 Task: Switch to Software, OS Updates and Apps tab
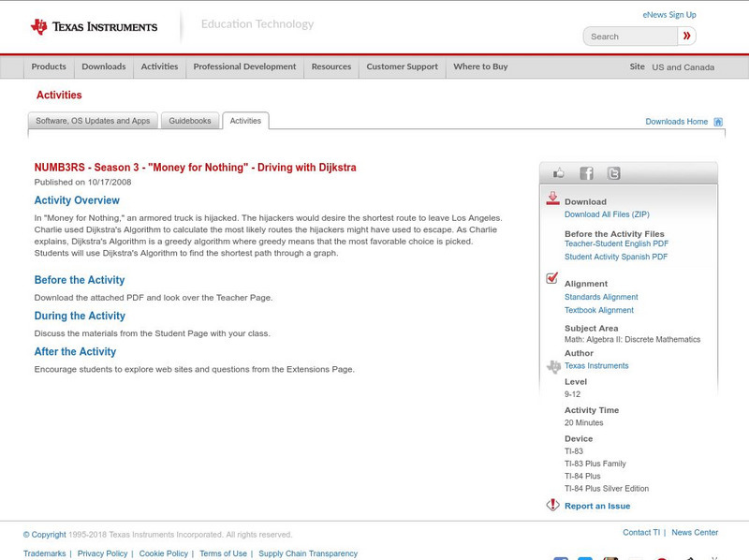coord(93,121)
